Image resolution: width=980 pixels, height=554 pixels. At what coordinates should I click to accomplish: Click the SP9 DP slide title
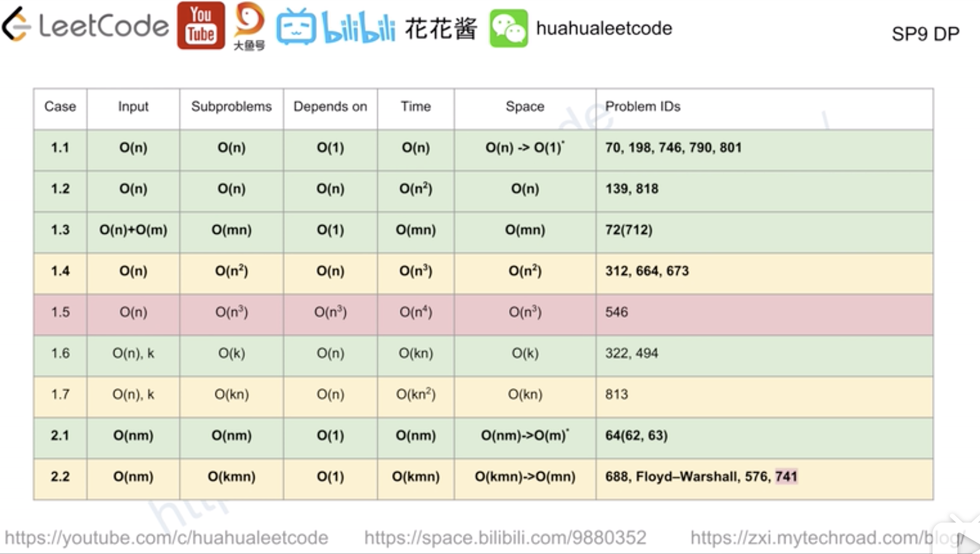pos(925,34)
